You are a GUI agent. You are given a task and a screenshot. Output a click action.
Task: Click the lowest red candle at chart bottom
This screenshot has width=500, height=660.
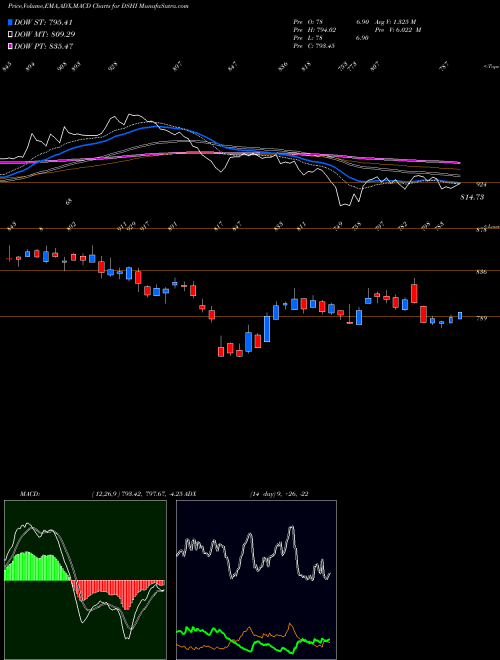click(x=239, y=351)
